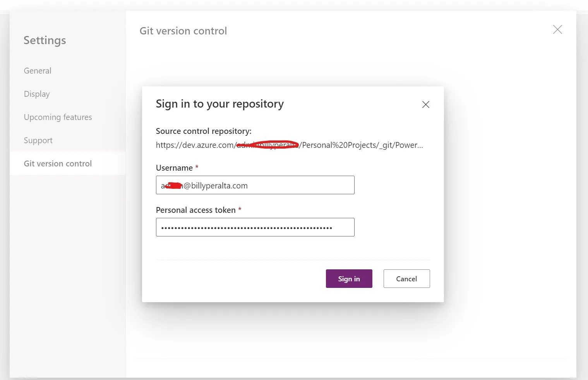Click the Settings heading
This screenshot has width=588, height=380.
[x=45, y=40]
